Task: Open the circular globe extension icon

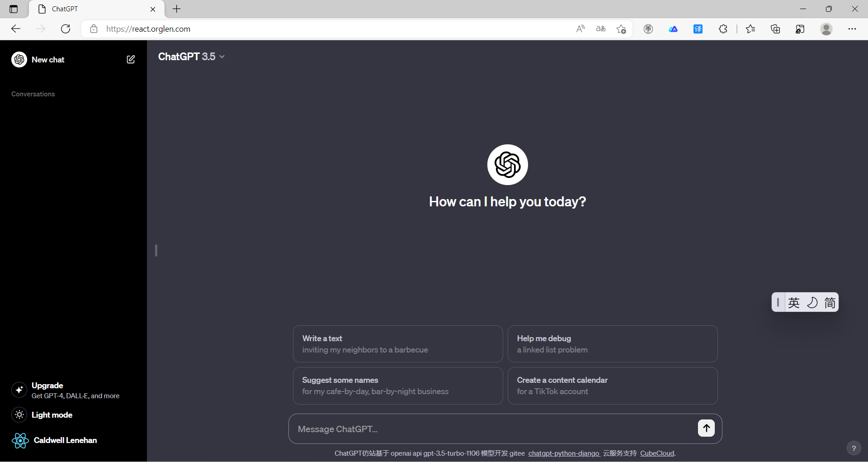Action: 648,29
